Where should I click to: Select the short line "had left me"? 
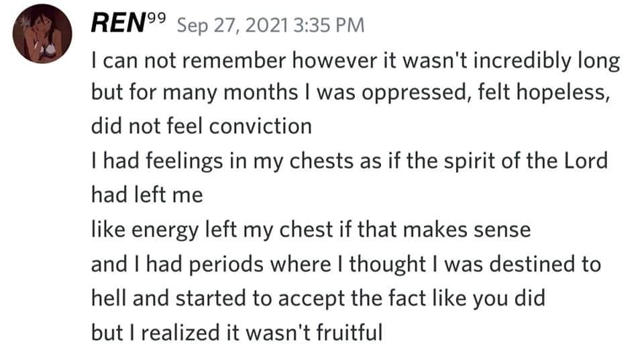coord(146,195)
